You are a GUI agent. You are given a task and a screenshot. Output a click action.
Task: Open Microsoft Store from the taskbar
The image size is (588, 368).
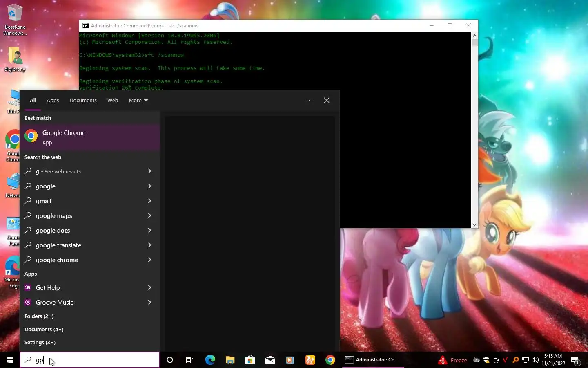pos(250,360)
